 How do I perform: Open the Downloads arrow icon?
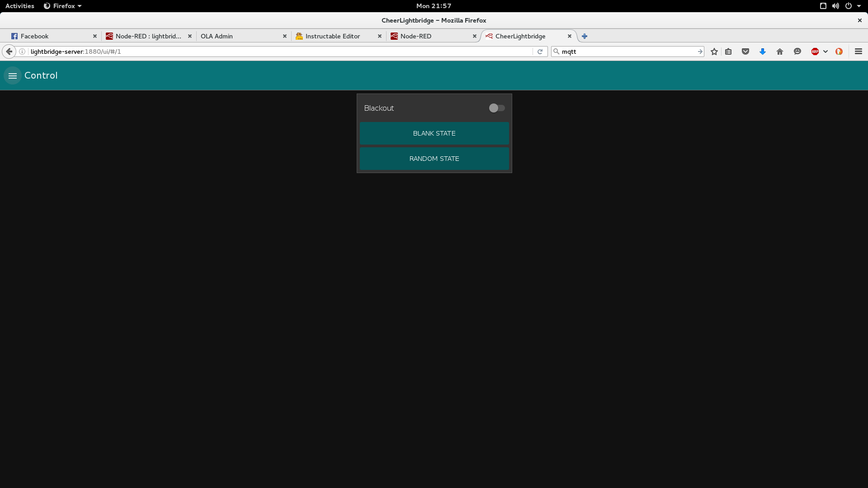tap(763, 52)
